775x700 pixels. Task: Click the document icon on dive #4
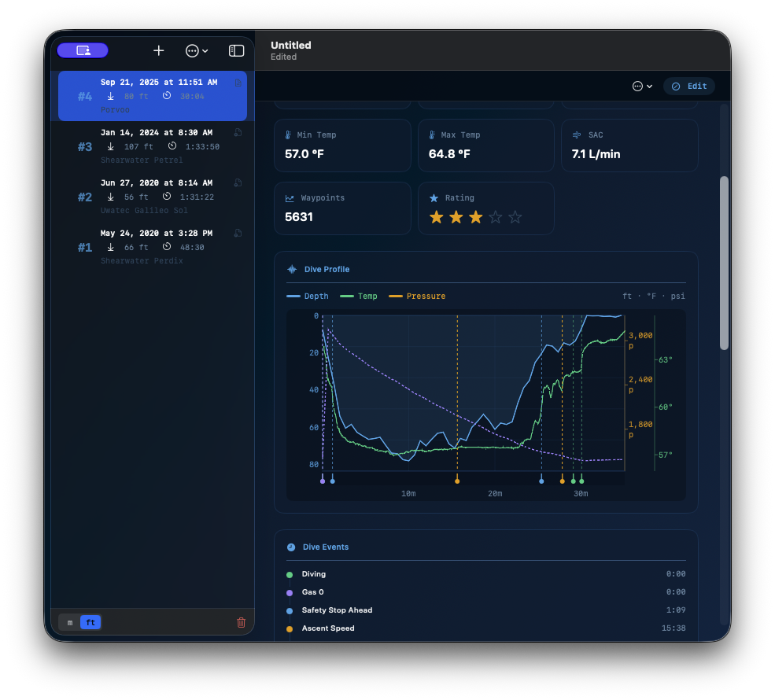pyautogui.click(x=238, y=83)
